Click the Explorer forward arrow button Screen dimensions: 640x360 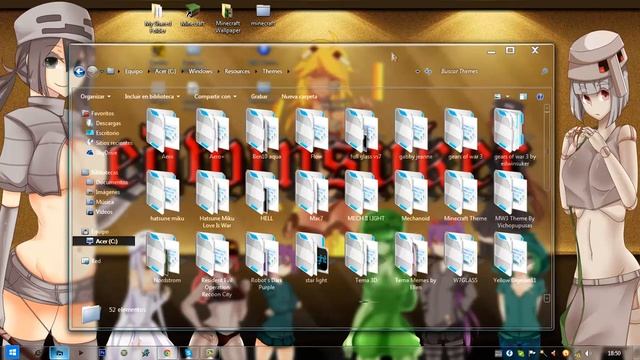tap(93, 71)
